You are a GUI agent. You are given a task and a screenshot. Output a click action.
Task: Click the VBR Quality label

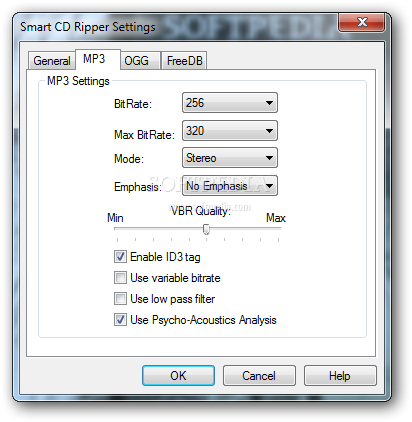click(x=200, y=211)
